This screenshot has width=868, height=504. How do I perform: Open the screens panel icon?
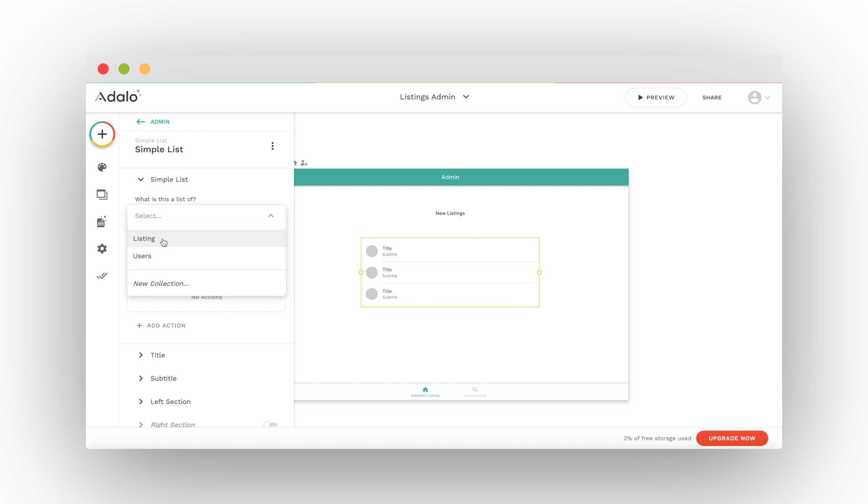[102, 195]
